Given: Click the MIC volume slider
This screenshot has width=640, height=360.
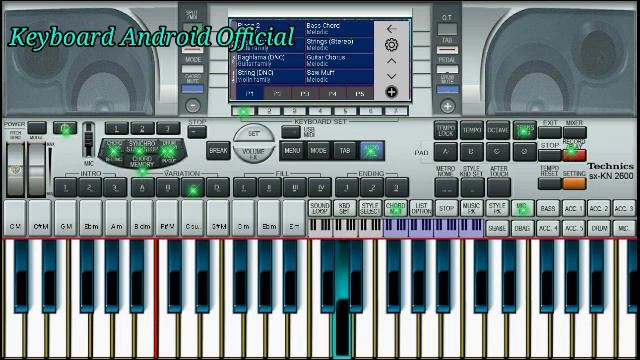Looking at the screenshot, I should (x=88, y=139).
